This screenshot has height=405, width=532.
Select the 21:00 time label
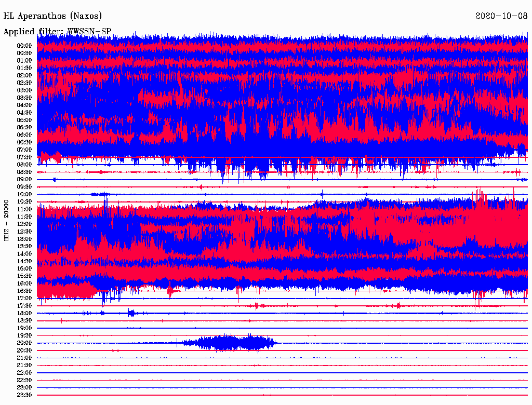coord(24,358)
